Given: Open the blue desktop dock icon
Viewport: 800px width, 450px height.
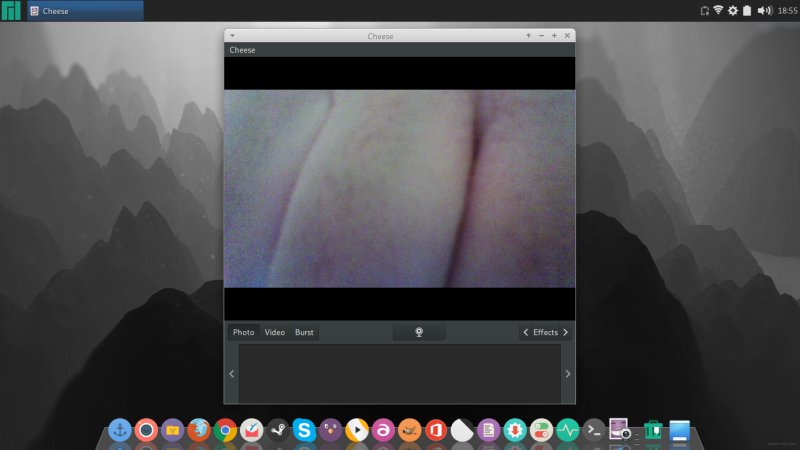Looking at the screenshot, I should (x=680, y=430).
